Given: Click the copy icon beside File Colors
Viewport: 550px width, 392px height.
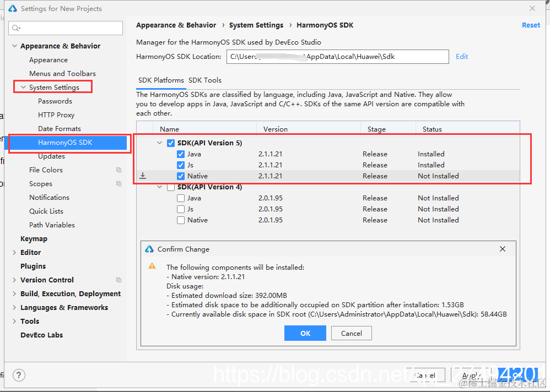Looking at the screenshot, I should pyautogui.click(x=118, y=170).
